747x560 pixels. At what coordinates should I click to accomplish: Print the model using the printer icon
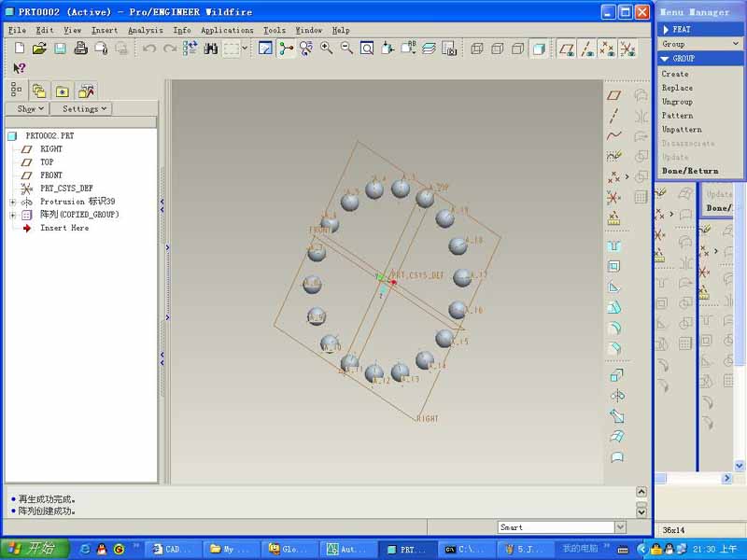(x=80, y=49)
